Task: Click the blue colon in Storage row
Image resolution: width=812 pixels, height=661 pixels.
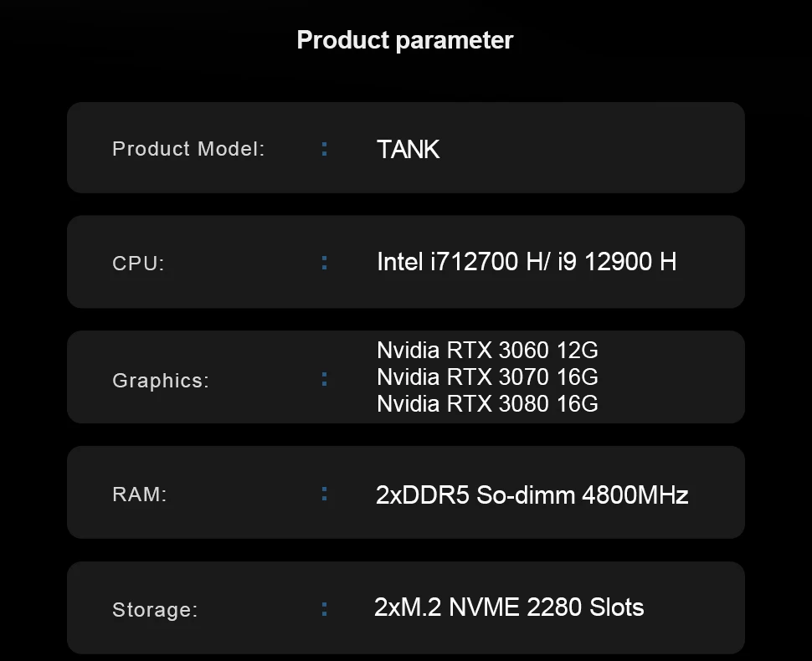Action: tap(324, 608)
